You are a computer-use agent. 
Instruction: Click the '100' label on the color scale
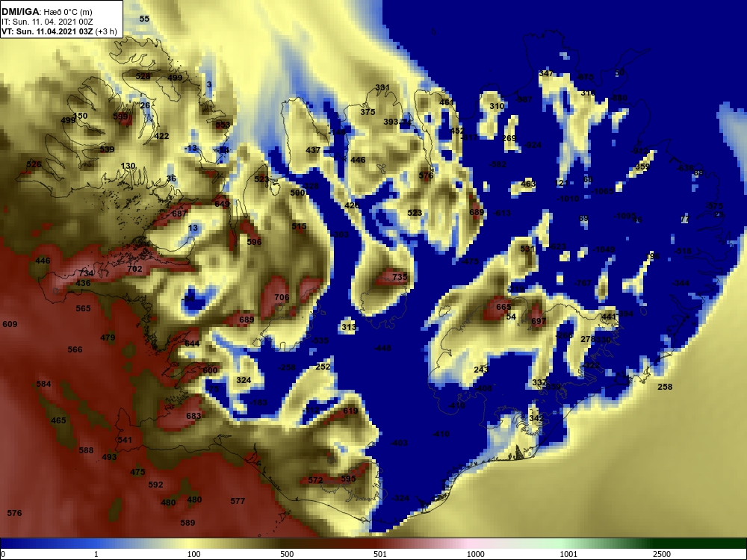tap(193, 554)
